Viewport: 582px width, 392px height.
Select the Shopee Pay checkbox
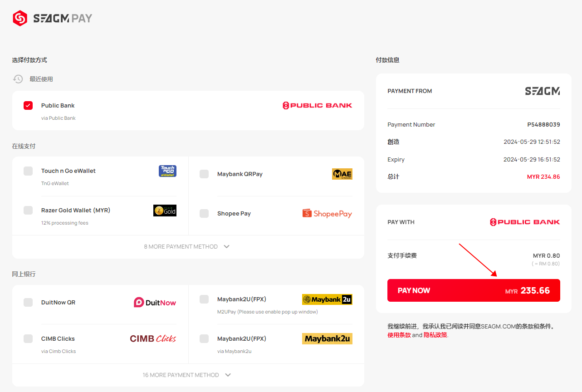(x=204, y=213)
